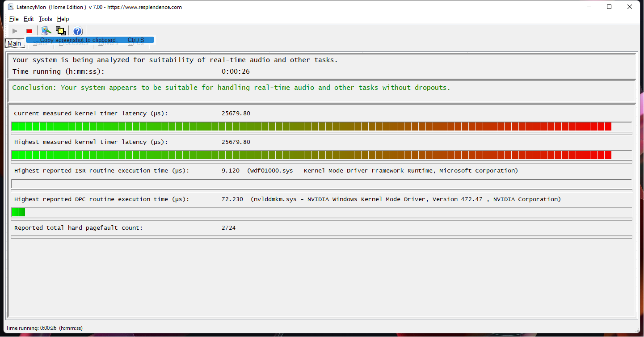Stop the monitor with the red square

29,31
